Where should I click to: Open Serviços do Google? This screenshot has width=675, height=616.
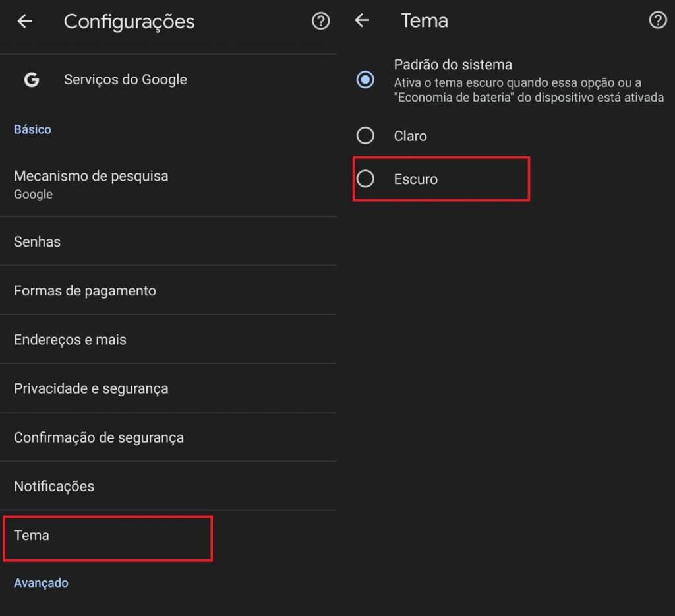[168, 80]
